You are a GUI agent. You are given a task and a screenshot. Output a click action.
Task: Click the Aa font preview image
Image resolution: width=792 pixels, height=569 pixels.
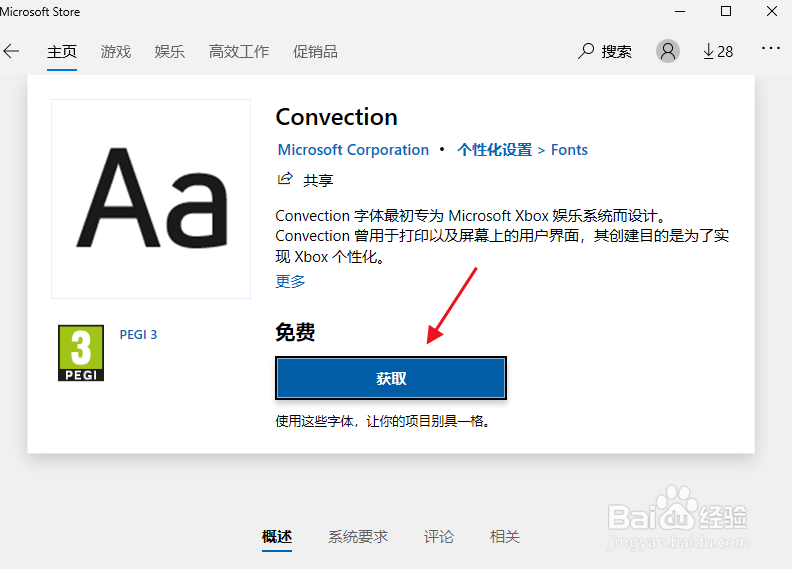(151, 199)
